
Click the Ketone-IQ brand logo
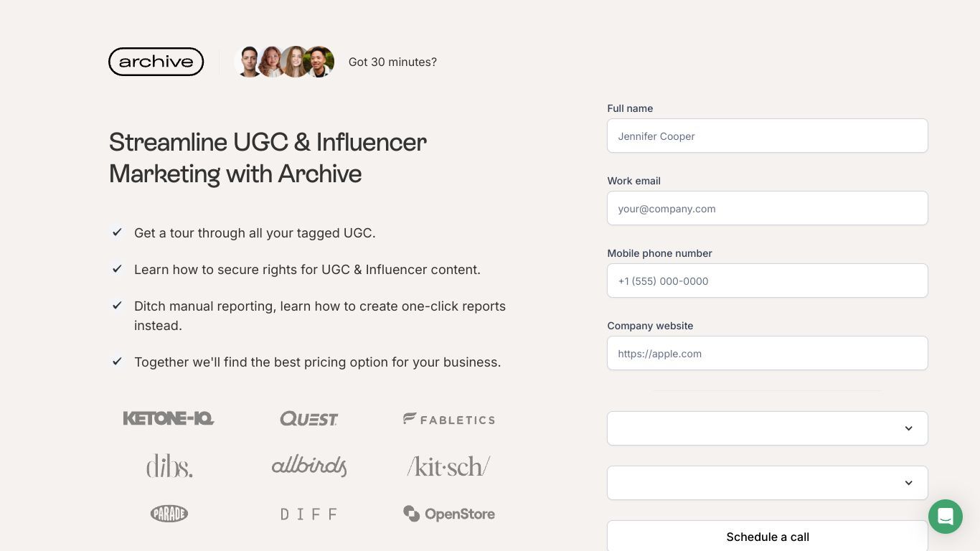click(169, 418)
